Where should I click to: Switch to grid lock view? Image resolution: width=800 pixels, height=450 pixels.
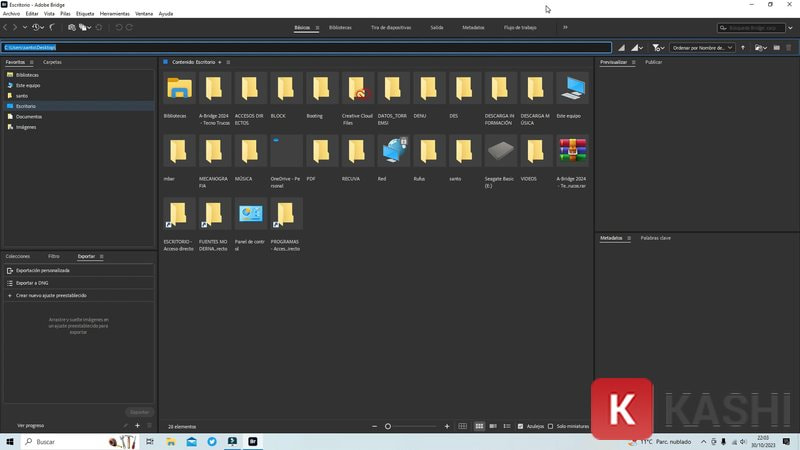pos(462,426)
